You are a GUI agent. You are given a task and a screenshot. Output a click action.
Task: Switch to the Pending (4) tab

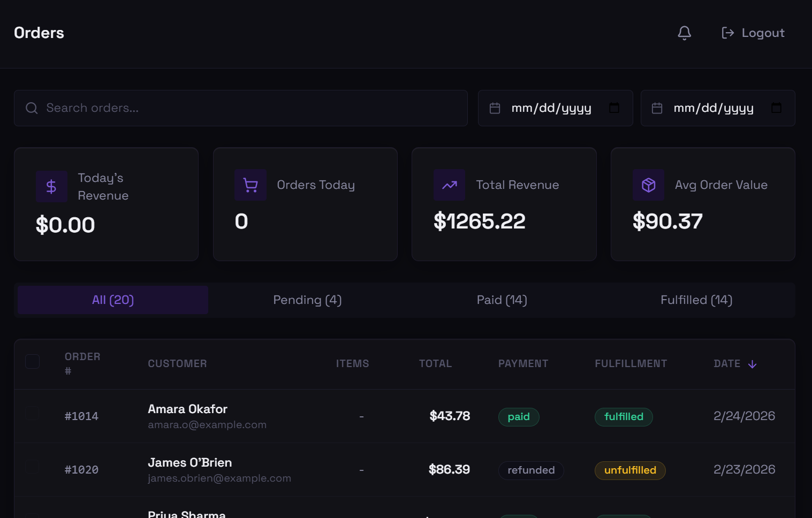pyautogui.click(x=307, y=300)
